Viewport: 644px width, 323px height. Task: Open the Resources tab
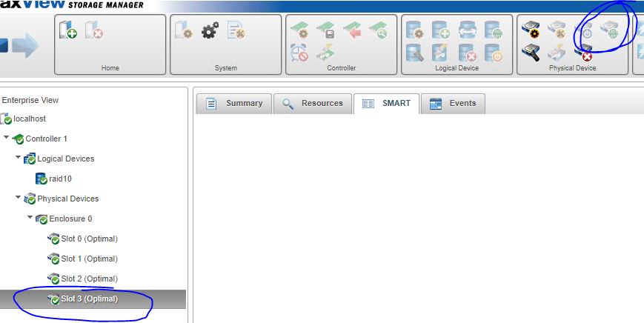pyautogui.click(x=313, y=104)
